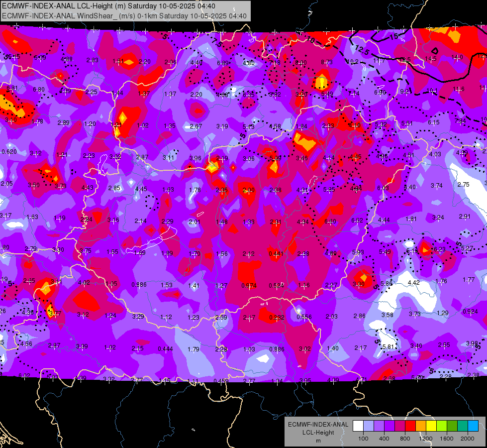Click the wind shear value 14.5
This screenshot has height=448, width=487.
431,58
